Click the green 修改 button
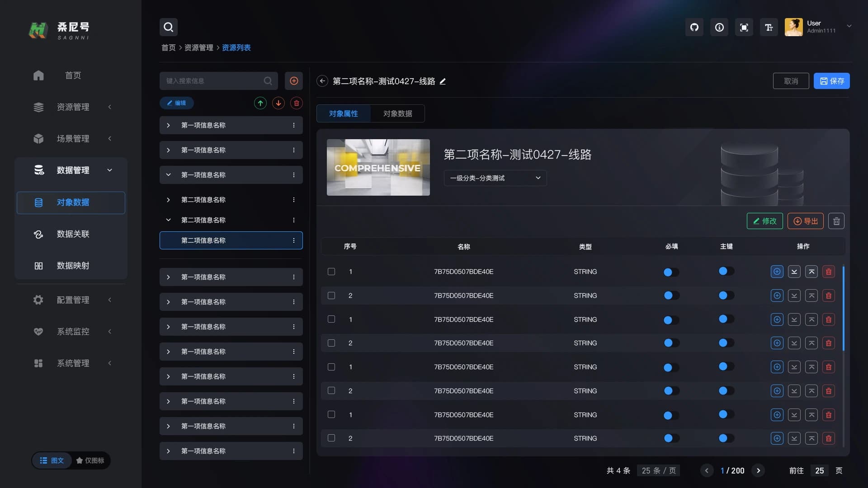The width and height of the screenshot is (868, 488). [x=765, y=221]
